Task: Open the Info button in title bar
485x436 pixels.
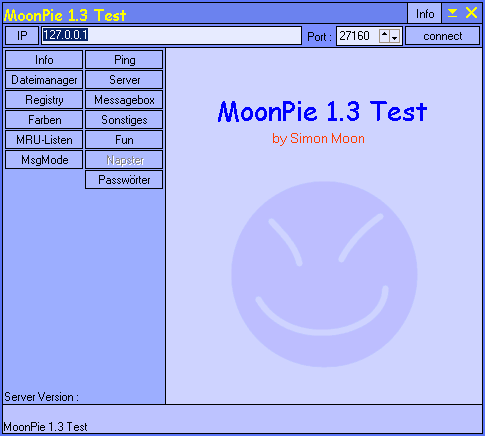Action: tap(425, 14)
